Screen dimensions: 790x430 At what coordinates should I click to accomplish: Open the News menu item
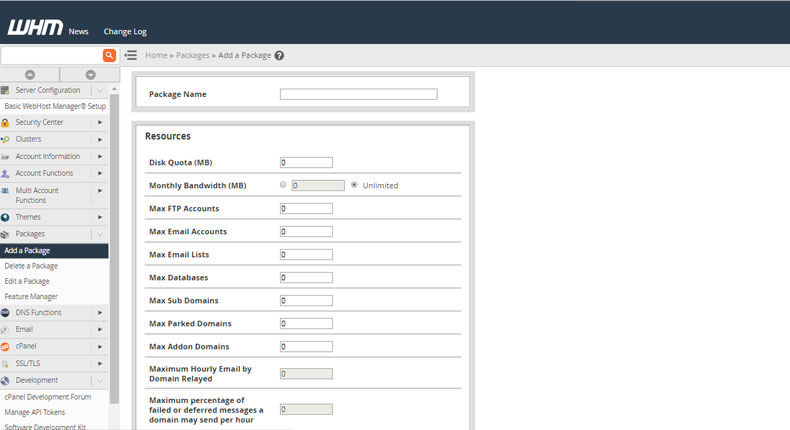tap(79, 32)
